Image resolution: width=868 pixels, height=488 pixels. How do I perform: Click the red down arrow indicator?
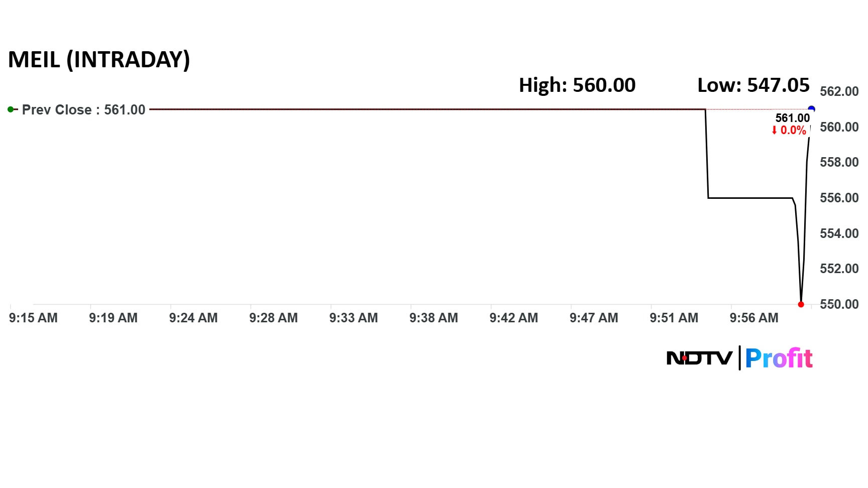[x=774, y=131]
